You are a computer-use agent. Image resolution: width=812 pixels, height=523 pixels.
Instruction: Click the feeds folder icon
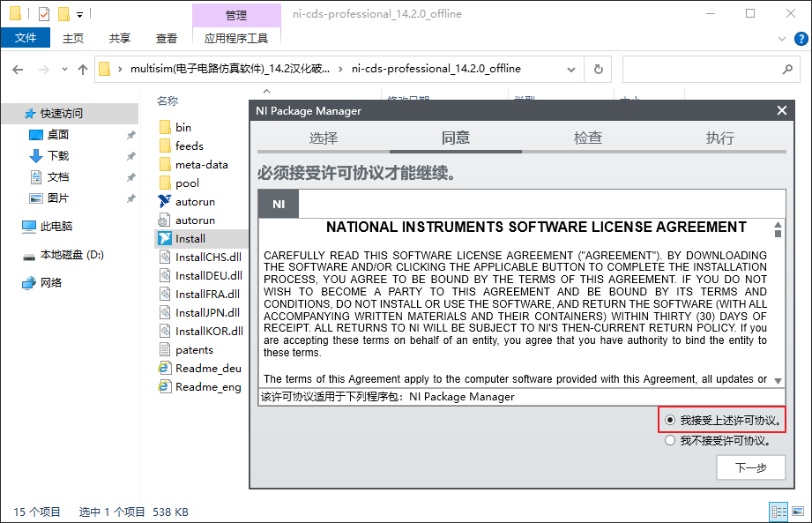165,146
